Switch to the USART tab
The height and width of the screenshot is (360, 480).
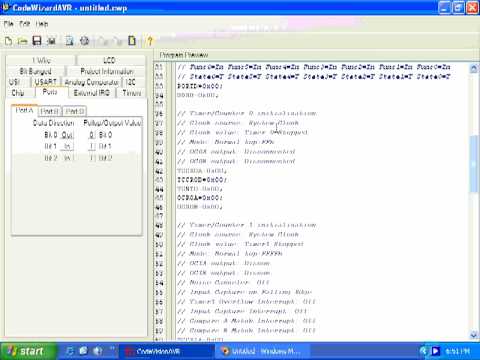pyautogui.click(x=46, y=82)
